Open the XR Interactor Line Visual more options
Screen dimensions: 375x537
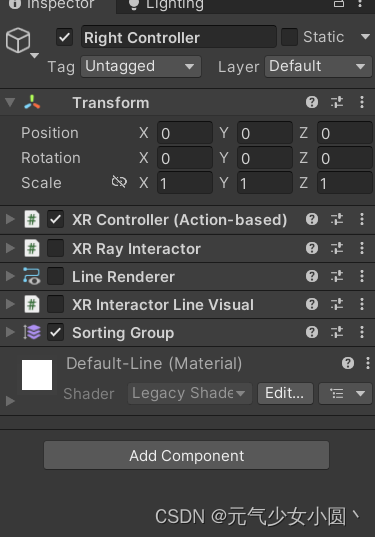click(x=362, y=304)
